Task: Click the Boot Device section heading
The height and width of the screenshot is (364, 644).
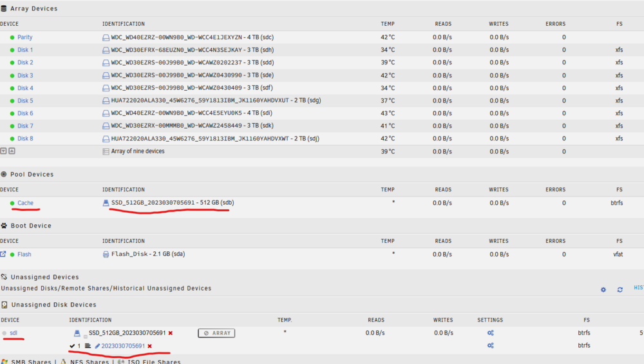Action: [31, 226]
